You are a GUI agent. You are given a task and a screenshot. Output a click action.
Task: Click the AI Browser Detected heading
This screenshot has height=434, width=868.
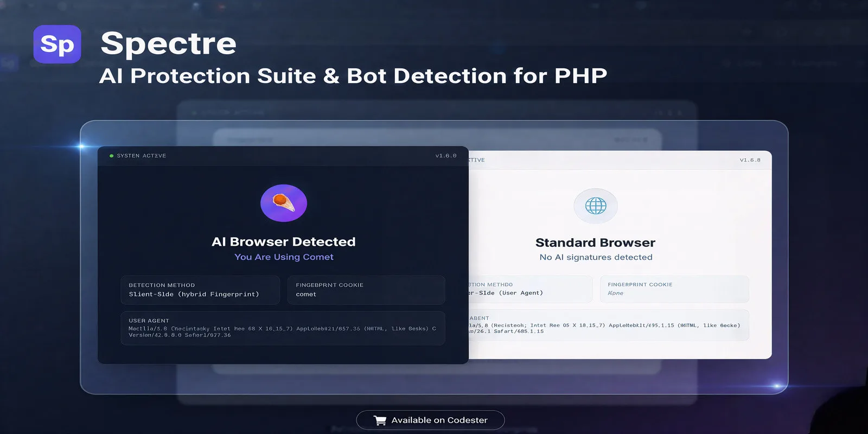[284, 241]
